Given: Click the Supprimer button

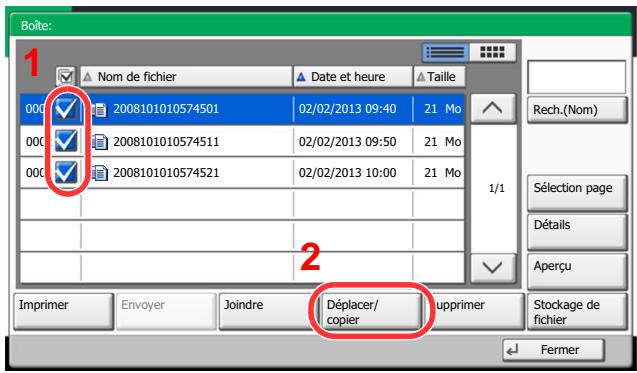Looking at the screenshot, I should 475,312.
